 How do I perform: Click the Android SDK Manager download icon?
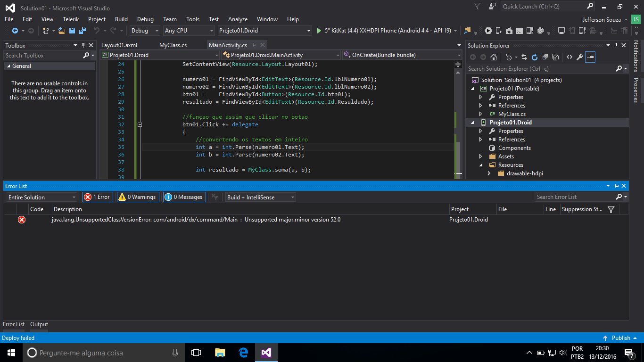click(x=509, y=31)
